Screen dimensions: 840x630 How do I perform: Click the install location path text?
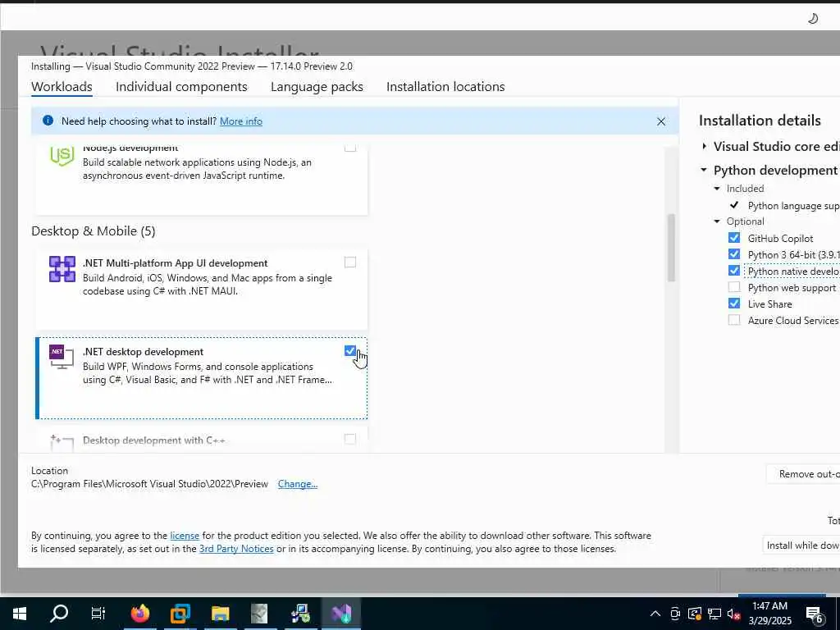tap(149, 484)
